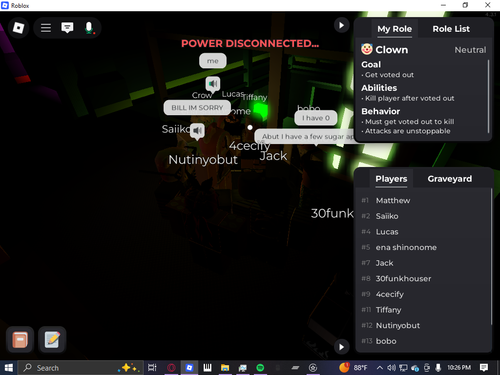Toggle the chat window icon
Screen dimensions: 500x375
pos(67,28)
